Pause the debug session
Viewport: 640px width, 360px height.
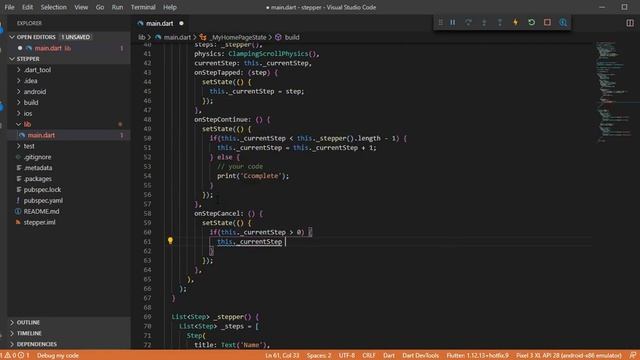point(453,22)
